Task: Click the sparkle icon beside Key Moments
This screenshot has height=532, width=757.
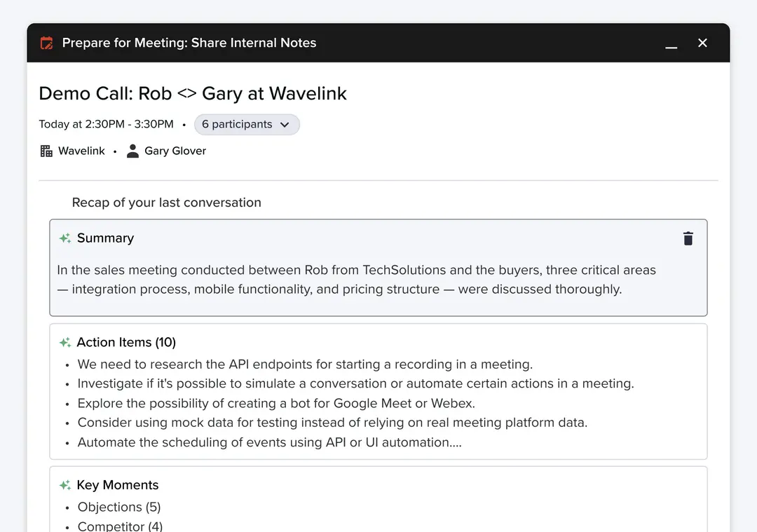Action: [x=64, y=485]
